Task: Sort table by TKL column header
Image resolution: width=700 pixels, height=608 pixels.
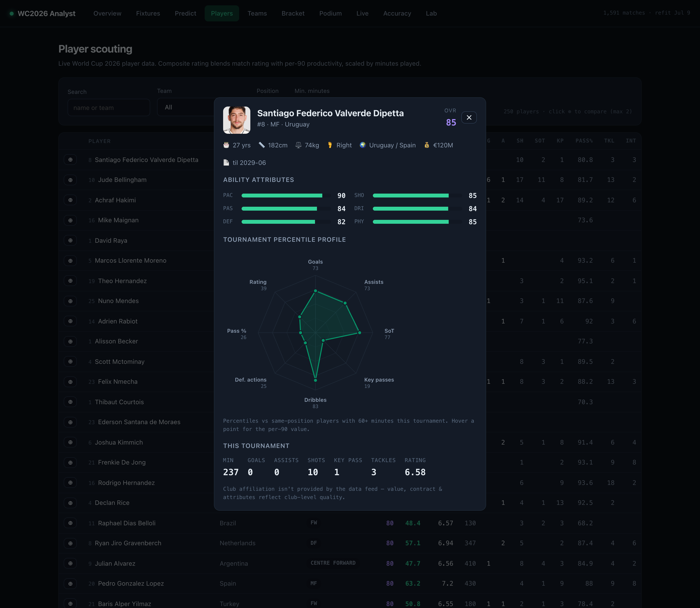Action: pos(609,141)
